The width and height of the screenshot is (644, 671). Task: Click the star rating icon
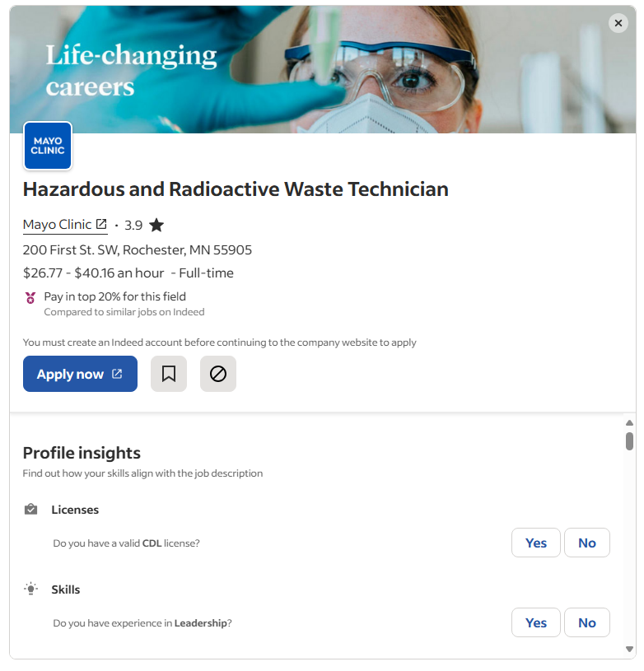point(156,225)
